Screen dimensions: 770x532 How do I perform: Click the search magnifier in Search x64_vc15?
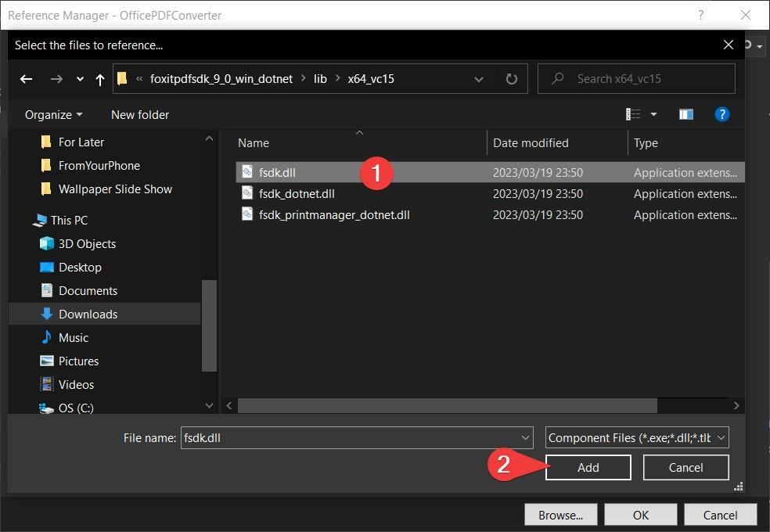point(557,78)
